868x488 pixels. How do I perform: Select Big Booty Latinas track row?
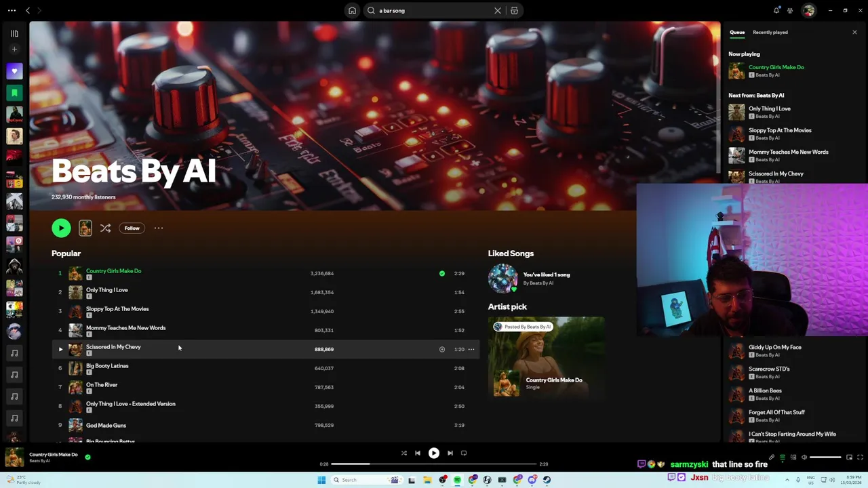(266, 369)
